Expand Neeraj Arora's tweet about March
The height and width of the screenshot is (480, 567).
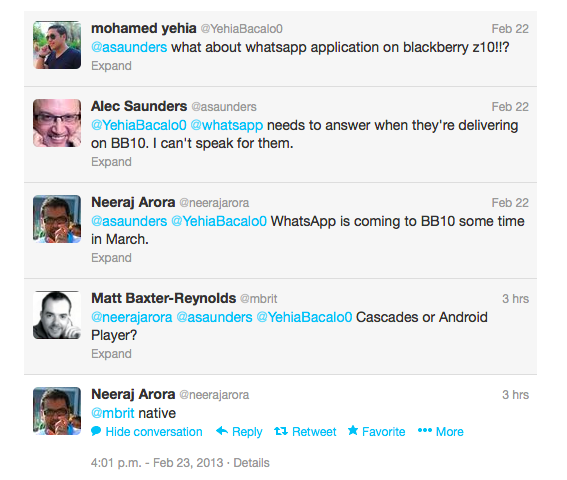[x=111, y=258]
